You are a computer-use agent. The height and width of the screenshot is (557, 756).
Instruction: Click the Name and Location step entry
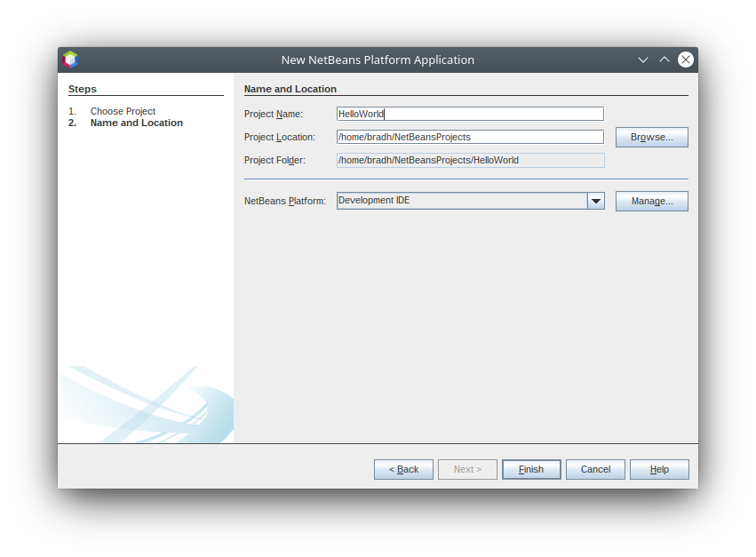pyautogui.click(x=136, y=123)
